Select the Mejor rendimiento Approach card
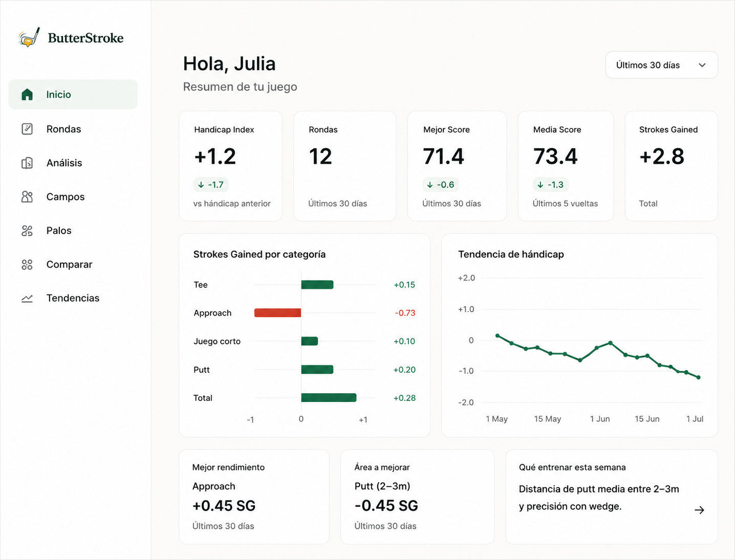735x560 pixels. pyautogui.click(x=254, y=497)
